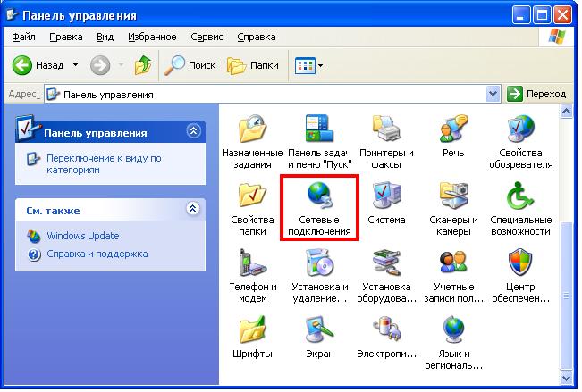Open the Речь applet
The image size is (582, 392).
point(453,136)
